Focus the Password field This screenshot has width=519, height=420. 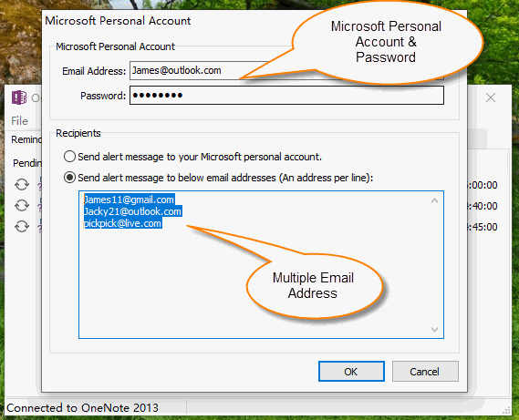pyautogui.click(x=286, y=96)
